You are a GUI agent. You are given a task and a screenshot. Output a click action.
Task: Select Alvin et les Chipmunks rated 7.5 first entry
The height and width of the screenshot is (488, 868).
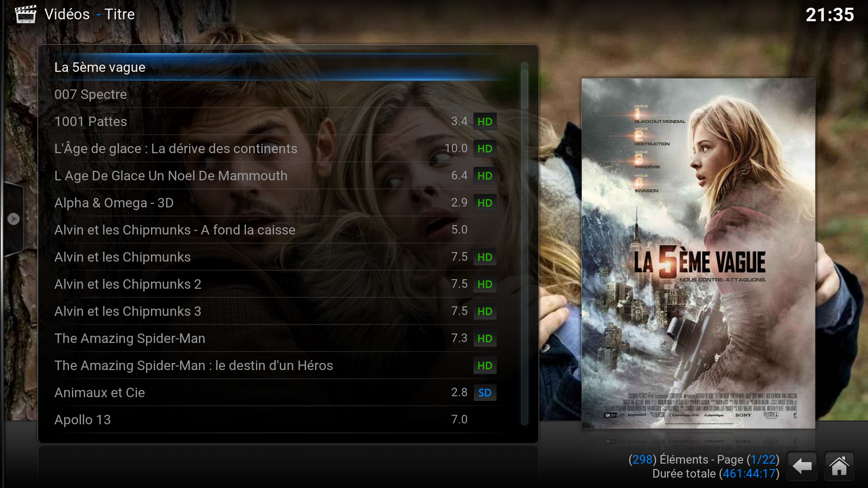(x=280, y=257)
